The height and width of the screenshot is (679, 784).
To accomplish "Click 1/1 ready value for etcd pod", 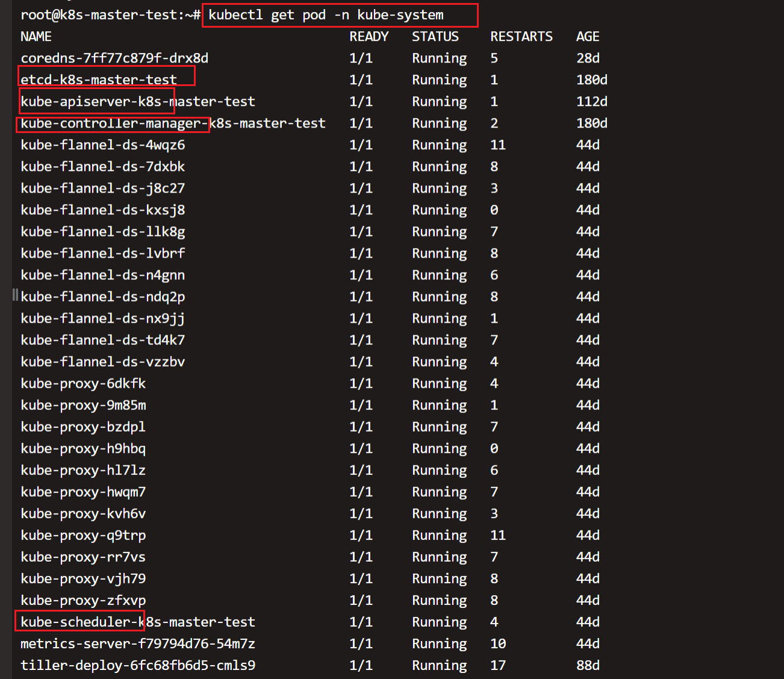I will pos(361,80).
